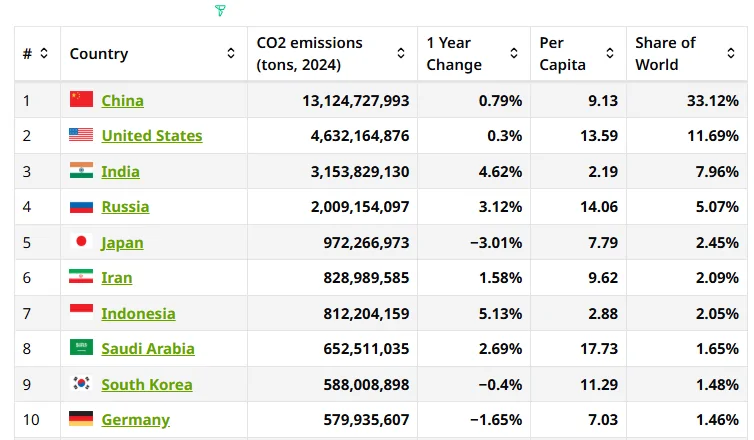Click the Iran flag icon
Viewport: 754px width, 440px height.
coord(81,277)
